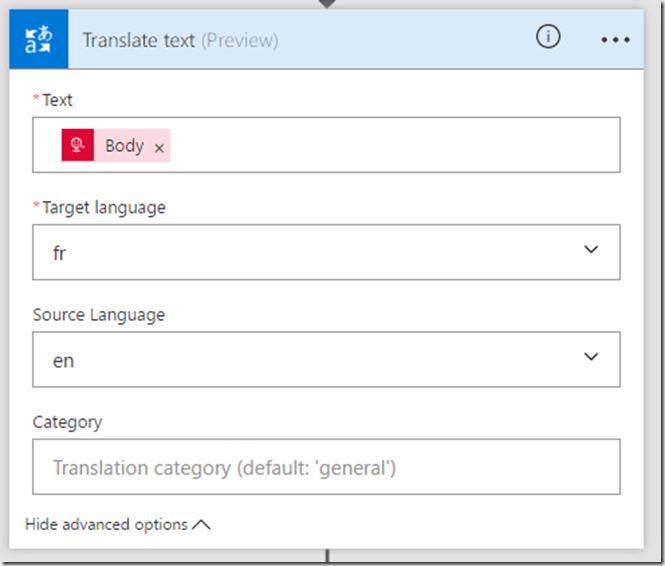665x566 pixels.
Task: Click the Category field label
Action: [67, 422]
